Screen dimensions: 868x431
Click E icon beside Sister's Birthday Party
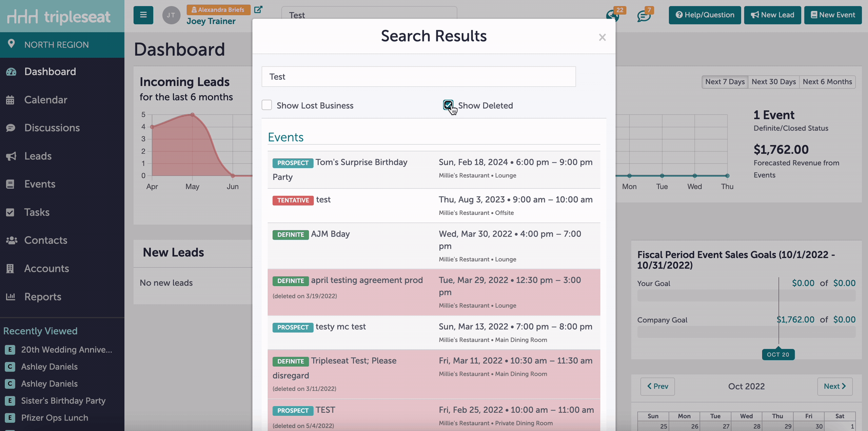[x=10, y=400]
